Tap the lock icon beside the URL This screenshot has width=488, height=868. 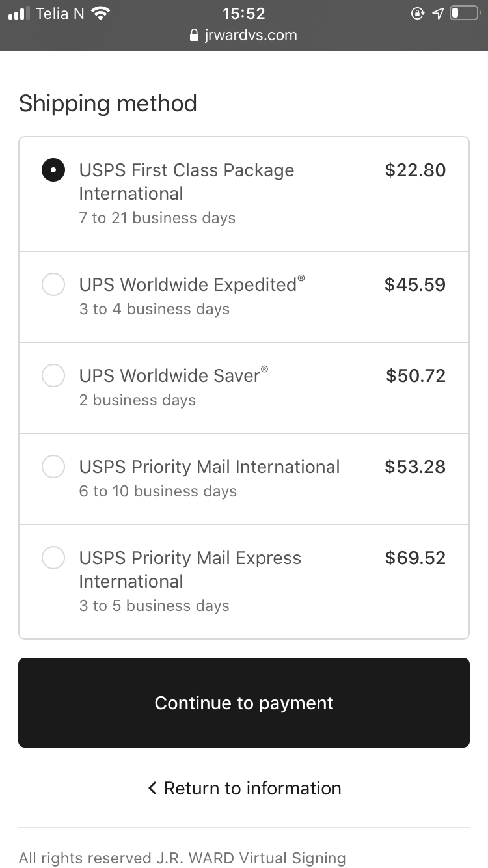tap(193, 35)
